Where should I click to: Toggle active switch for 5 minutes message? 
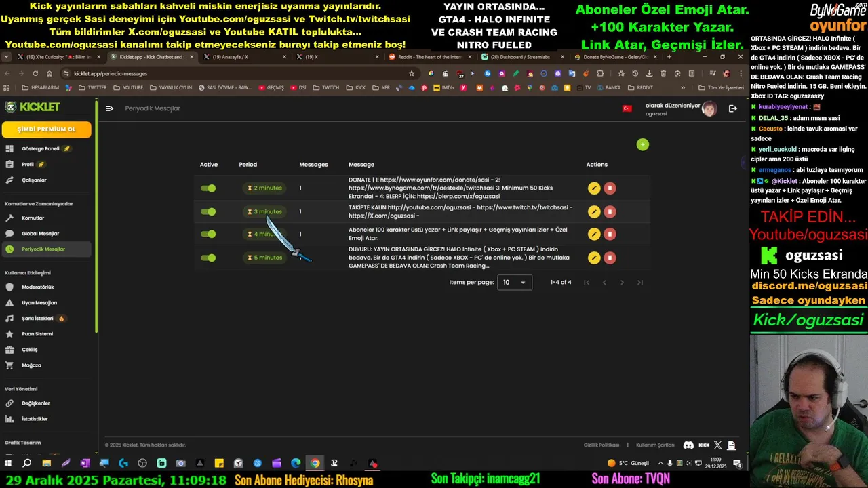point(208,258)
